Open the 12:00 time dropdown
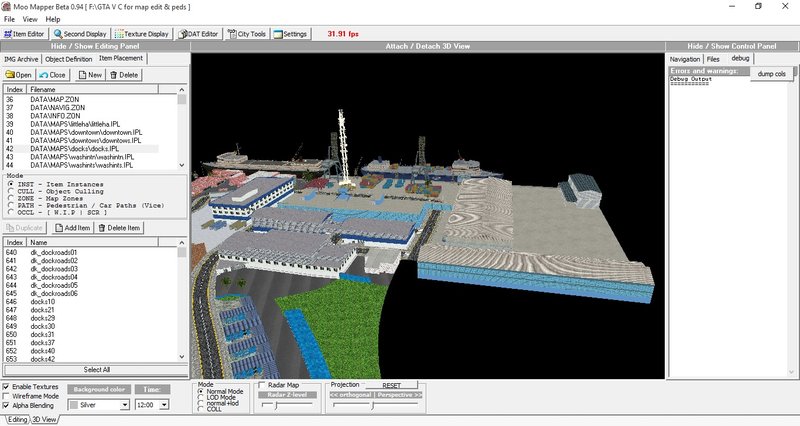The image size is (800, 426). [164, 405]
